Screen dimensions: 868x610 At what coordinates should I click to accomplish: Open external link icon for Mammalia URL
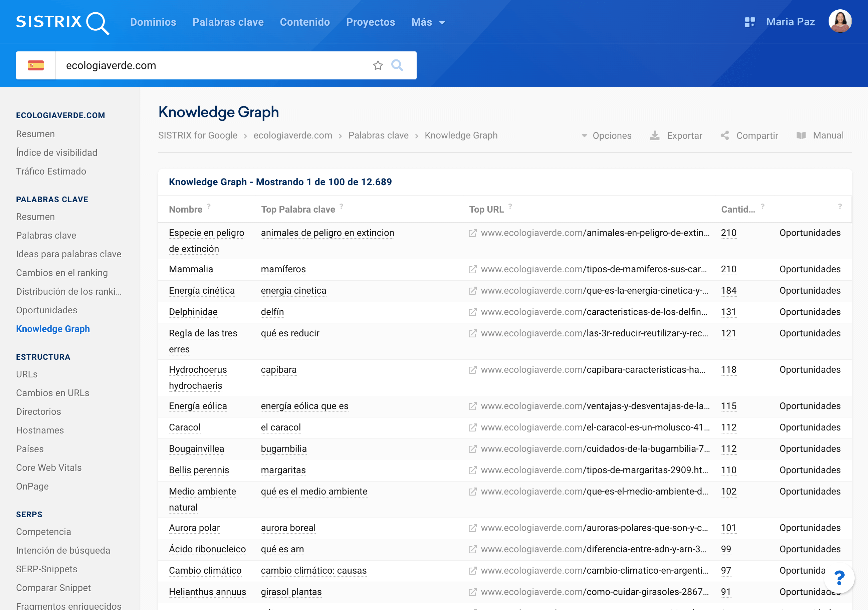473,270
